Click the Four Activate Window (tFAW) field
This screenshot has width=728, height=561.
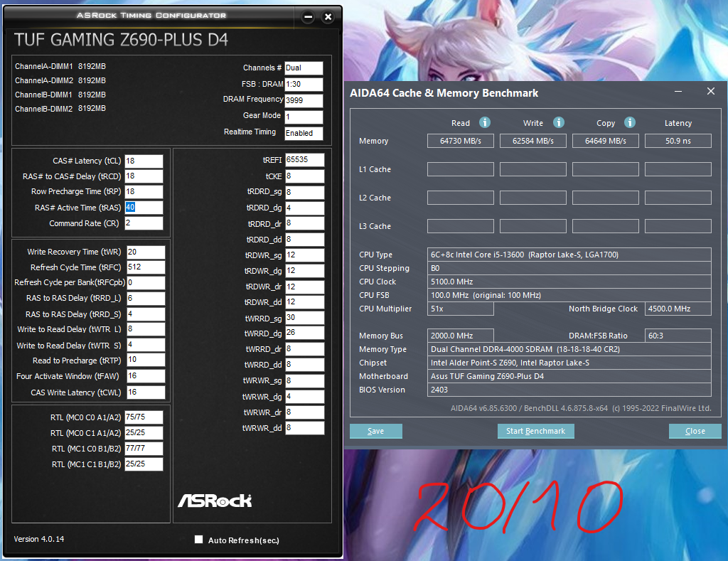point(146,376)
